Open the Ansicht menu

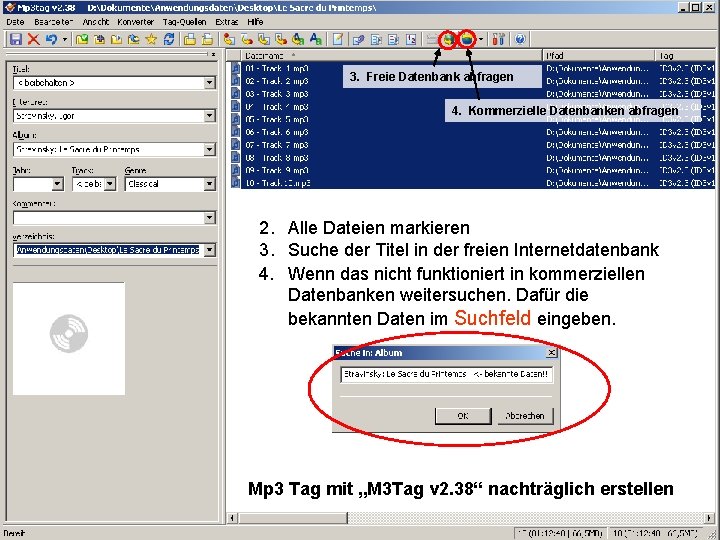[x=96, y=22]
